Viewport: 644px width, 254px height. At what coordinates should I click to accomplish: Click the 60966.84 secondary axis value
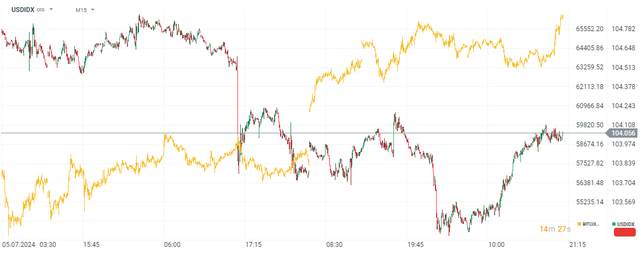tap(590, 105)
